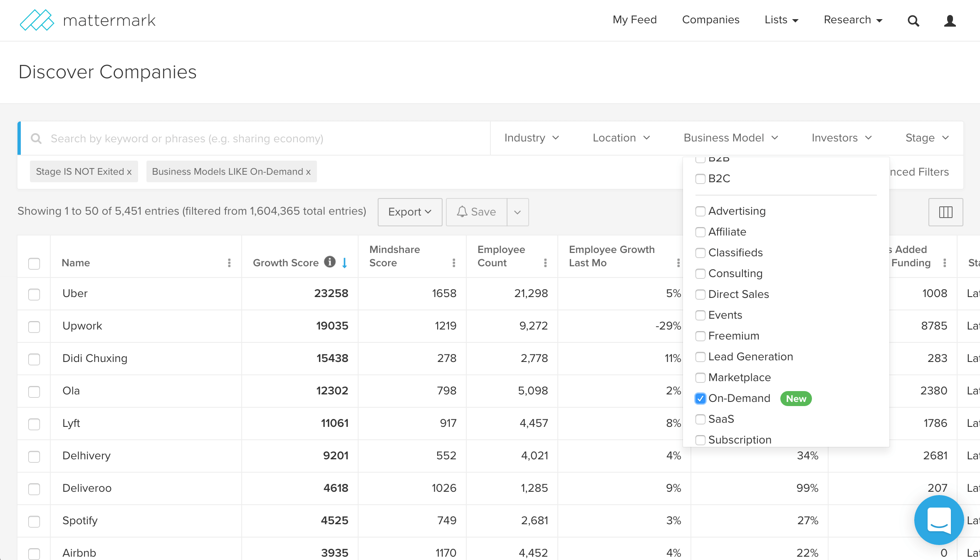Open the search bar icon
The image size is (980, 560).
pos(913,20)
